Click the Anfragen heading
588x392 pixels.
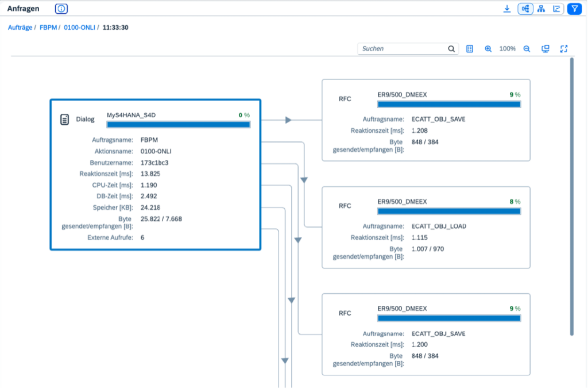[23, 9]
